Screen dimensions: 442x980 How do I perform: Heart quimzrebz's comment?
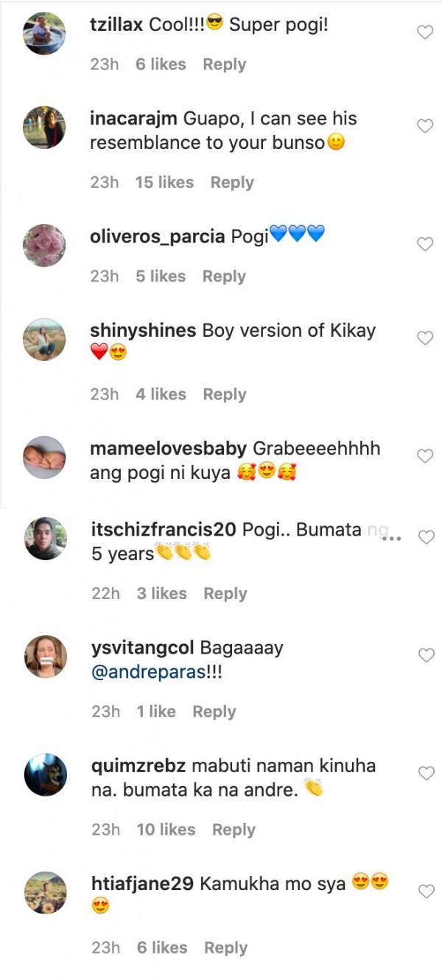[x=426, y=773]
